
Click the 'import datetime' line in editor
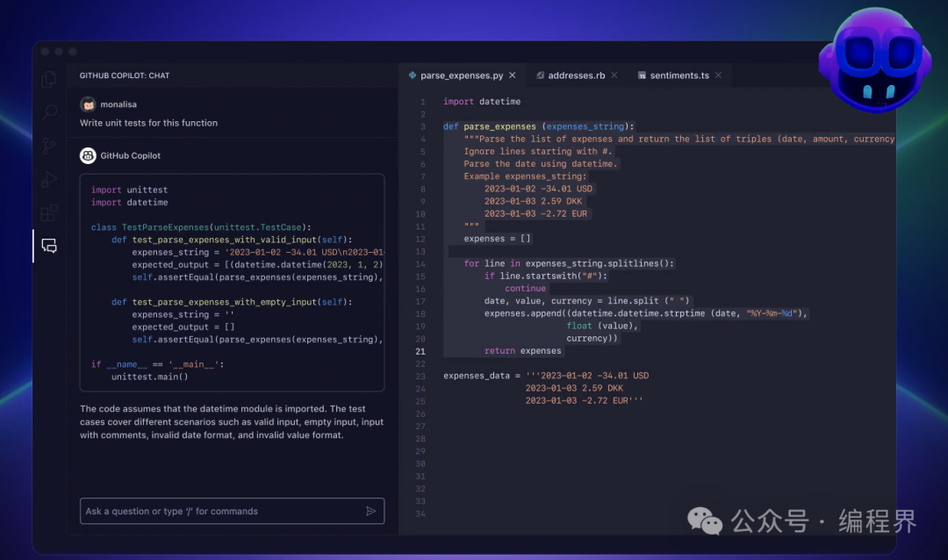tap(482, 102)
